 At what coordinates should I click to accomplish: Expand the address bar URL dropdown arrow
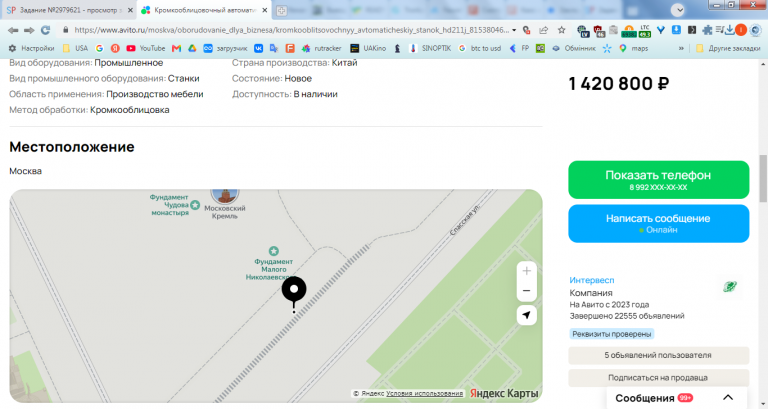click(x=514, y=30)
